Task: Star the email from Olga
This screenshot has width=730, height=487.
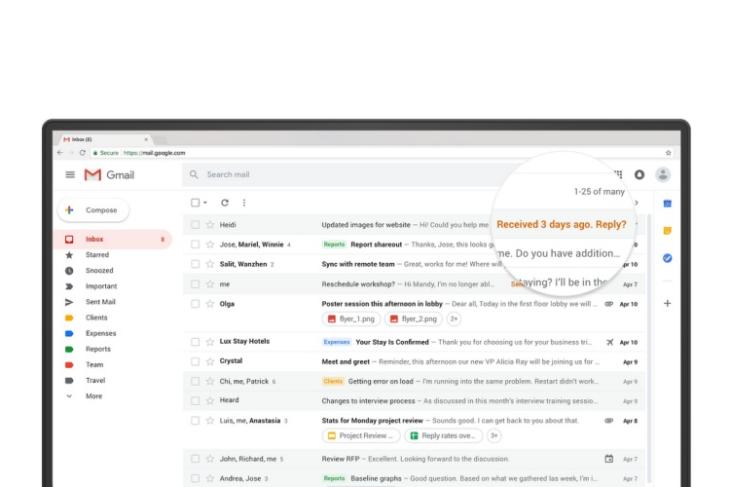Action: [210, 304]
